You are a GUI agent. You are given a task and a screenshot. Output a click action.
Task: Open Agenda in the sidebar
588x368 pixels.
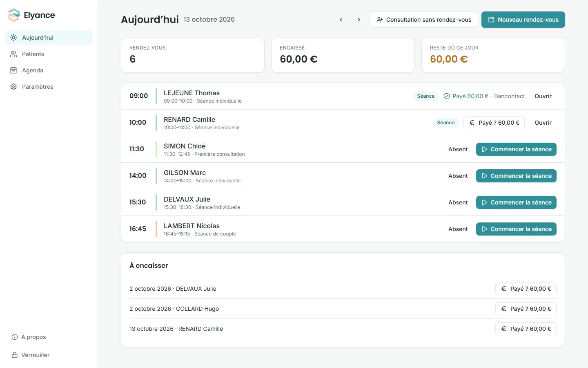(49, 70)
